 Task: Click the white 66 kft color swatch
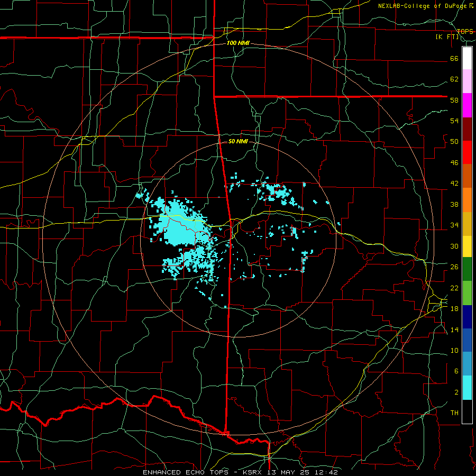pyautogui.click(x=467, y=58)
